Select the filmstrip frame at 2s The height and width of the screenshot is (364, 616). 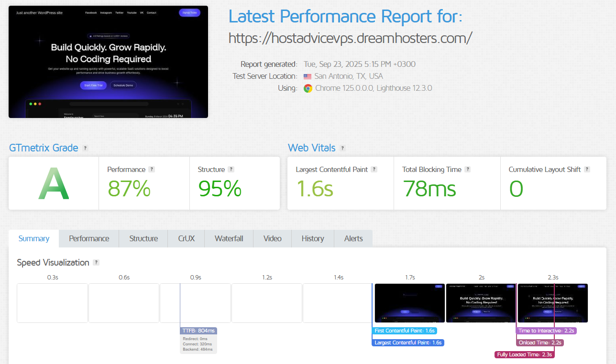pyautogui.click(x=481, y=303)
